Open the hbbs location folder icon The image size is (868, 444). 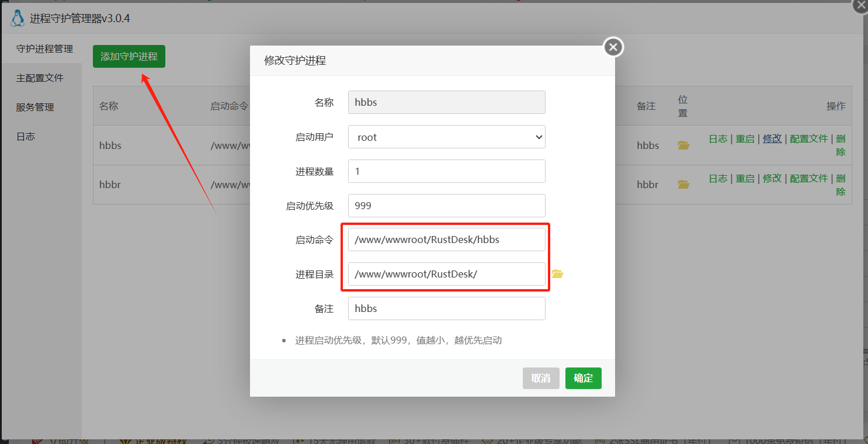683,145
